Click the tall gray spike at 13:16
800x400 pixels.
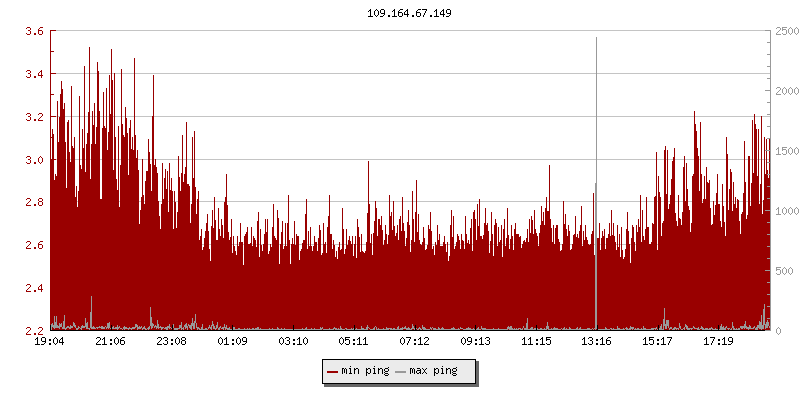point(596,150)
